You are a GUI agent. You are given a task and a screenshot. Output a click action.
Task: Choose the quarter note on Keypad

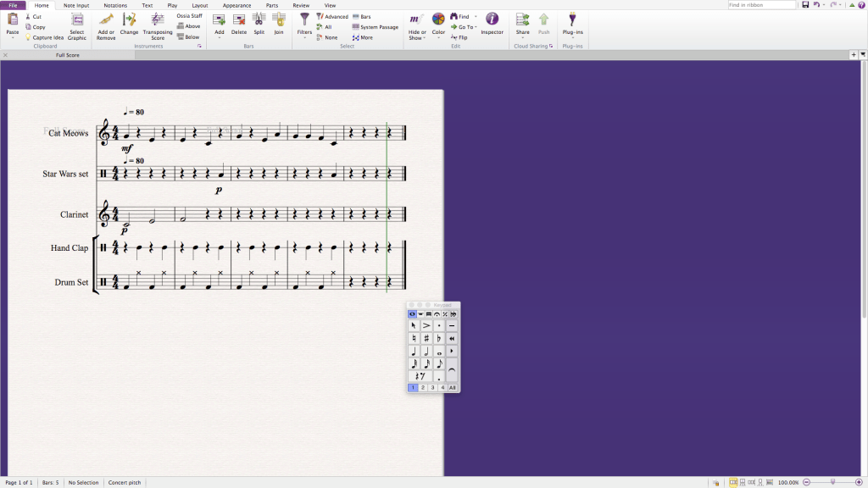[414, 351]
